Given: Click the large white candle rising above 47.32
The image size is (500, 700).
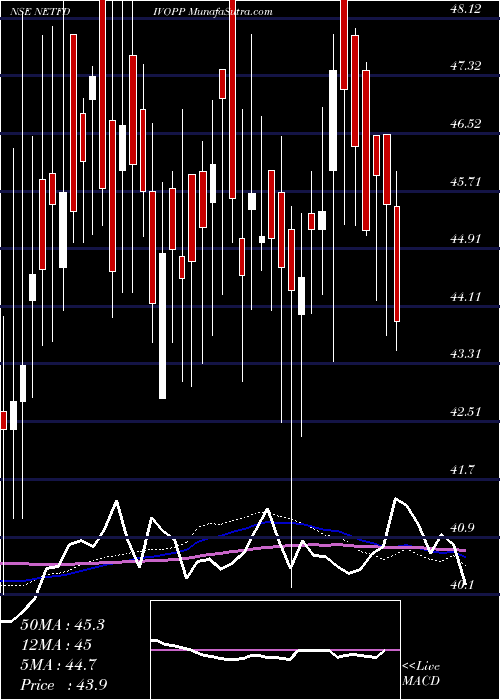Looking at the screenshot, I should tap(333, 121).
